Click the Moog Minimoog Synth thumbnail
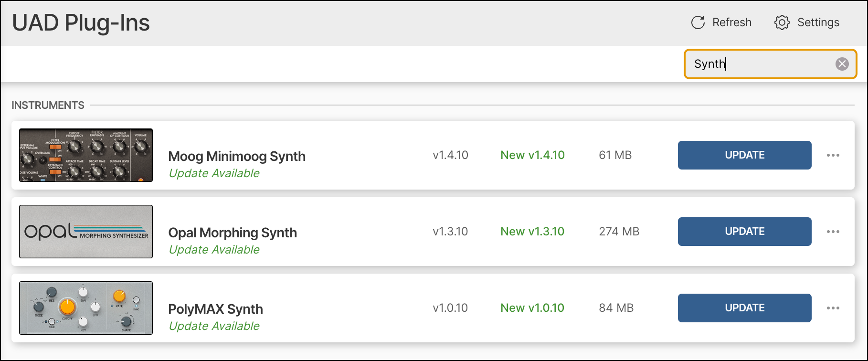The height and width of the screenshot is (361, 868). (86, 155)
